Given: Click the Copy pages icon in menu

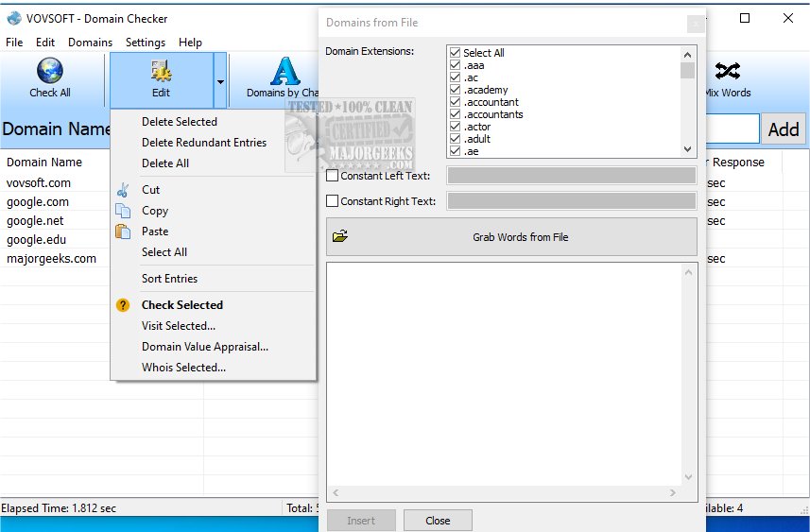Looking at the screenshot, I should click(123, 211).
